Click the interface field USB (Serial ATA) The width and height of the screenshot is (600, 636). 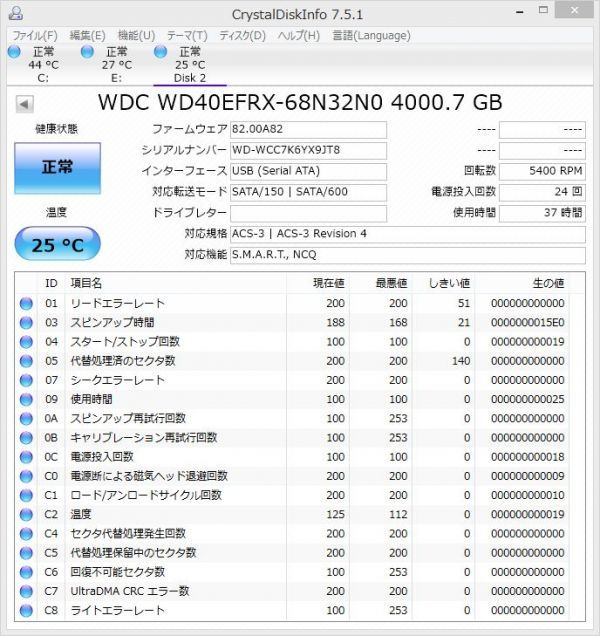(308, 172)
